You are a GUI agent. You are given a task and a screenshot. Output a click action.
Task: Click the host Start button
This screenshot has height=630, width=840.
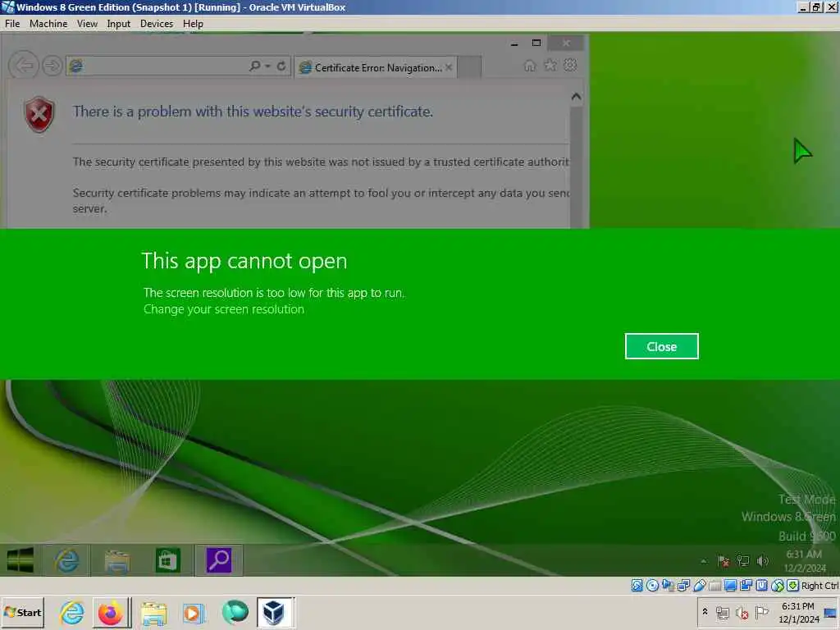(x=22, y=613)
